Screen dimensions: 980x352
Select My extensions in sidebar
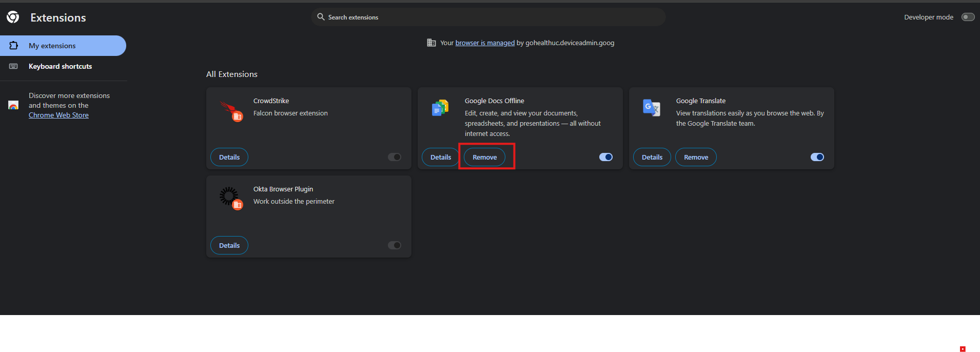(x=63, y=46)
